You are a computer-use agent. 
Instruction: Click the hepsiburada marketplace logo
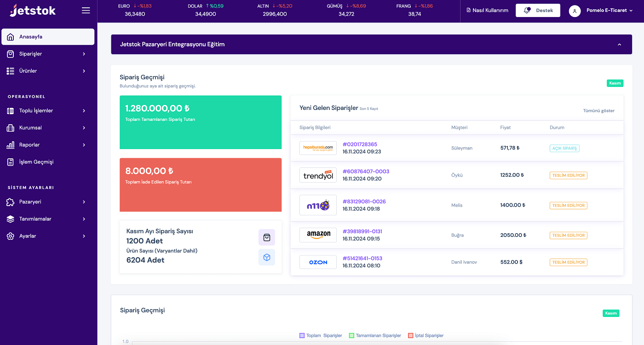(318, 148)
